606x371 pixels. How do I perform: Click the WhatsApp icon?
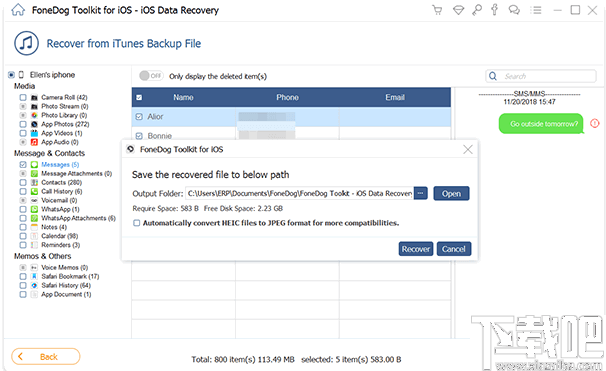tap(34, 209)
